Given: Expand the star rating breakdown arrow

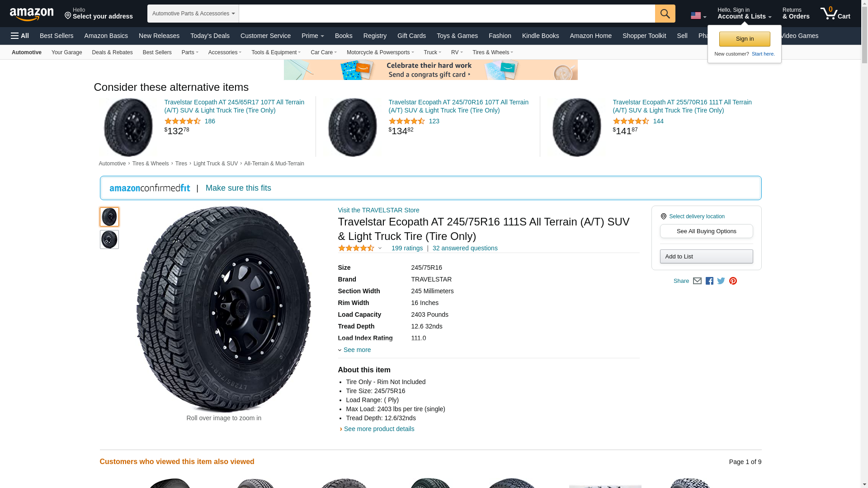Looking at the screenshot, I should 380,248.
